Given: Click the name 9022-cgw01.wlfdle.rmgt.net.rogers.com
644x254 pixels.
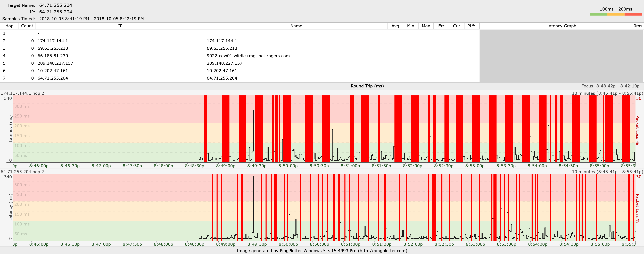Looking at the screenshot, I should [248, 56].
